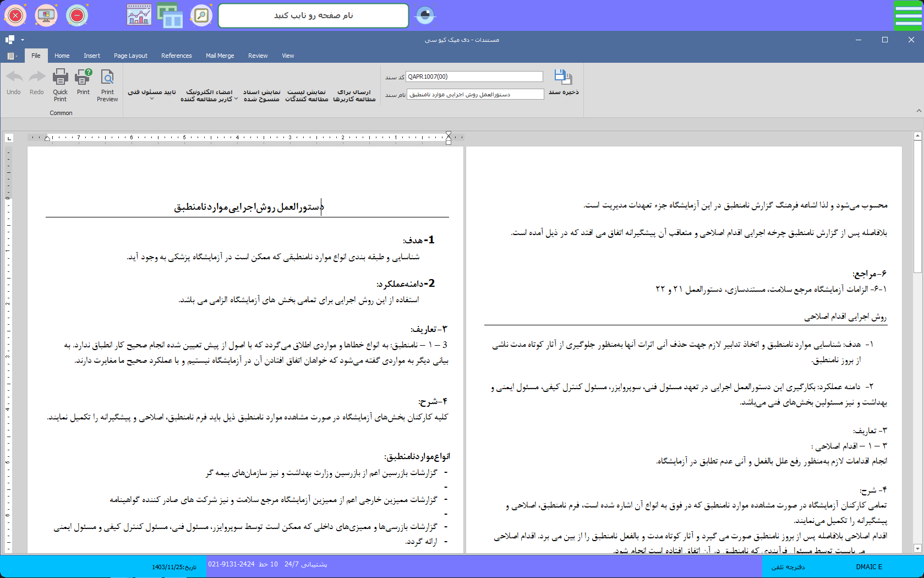The width and height of the screenshot is (924, 578).
Task: Open the quick access toolbar dropdown arrow
Action: [23, 40]
